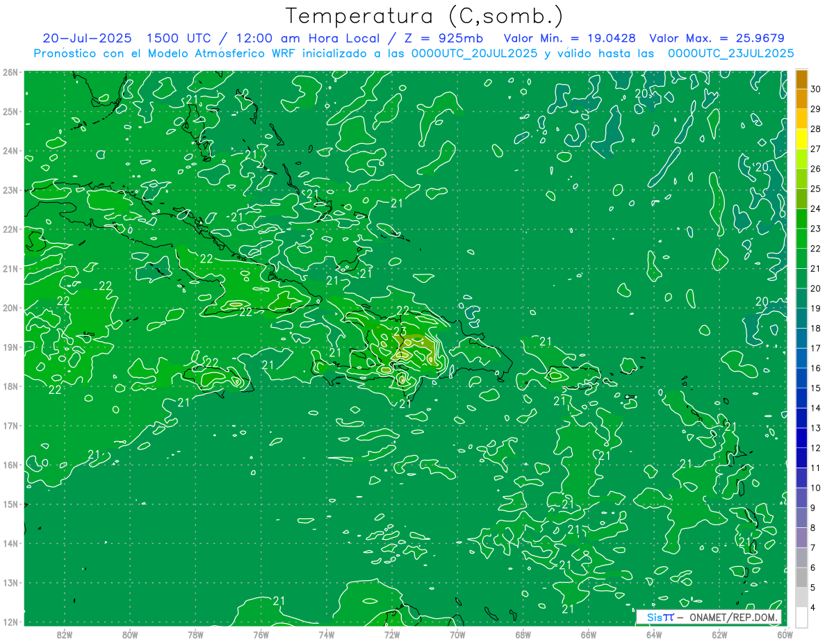The image size is (834, 644).
Task: Click the title "Temperatura (C,somb.)"
Action: (x=425, y=16)
